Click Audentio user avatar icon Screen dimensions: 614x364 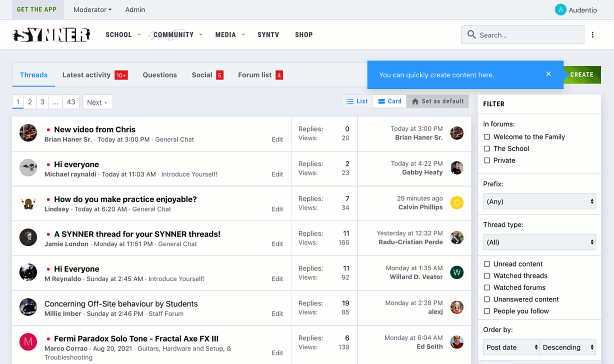pos(560,10)
